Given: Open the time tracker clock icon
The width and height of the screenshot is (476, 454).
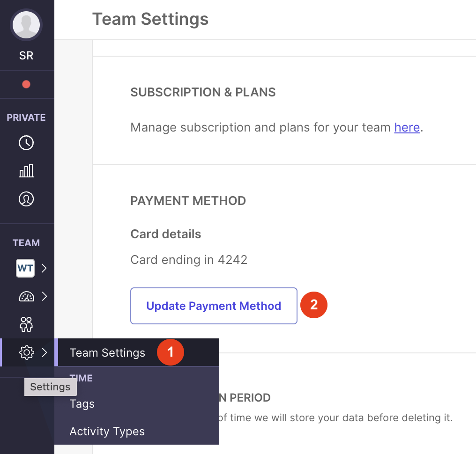Looking at the screenshot, I should [26, 143].
